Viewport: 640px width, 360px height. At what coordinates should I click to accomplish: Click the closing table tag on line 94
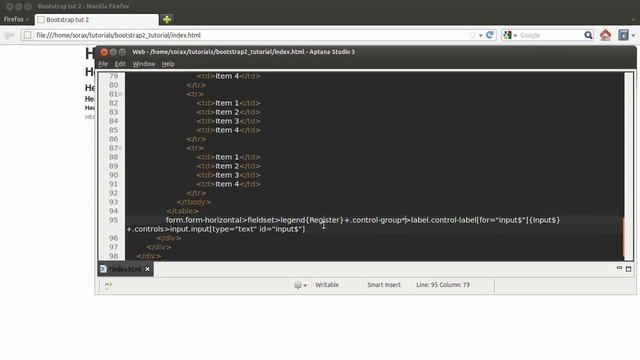[182, 211]
